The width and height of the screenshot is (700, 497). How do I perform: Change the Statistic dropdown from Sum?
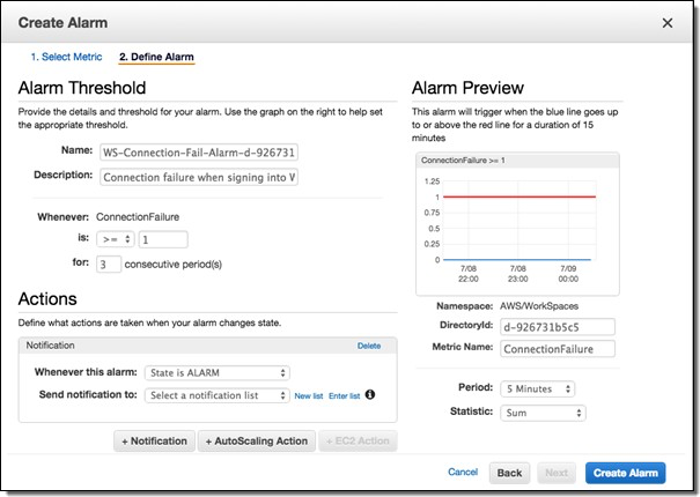(x=543, y=412)
